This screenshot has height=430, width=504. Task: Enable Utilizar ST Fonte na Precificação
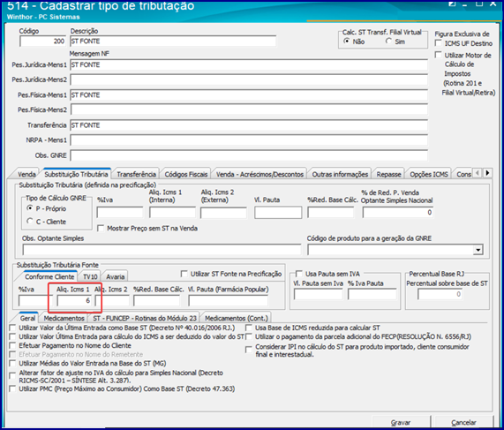(184, 274)
